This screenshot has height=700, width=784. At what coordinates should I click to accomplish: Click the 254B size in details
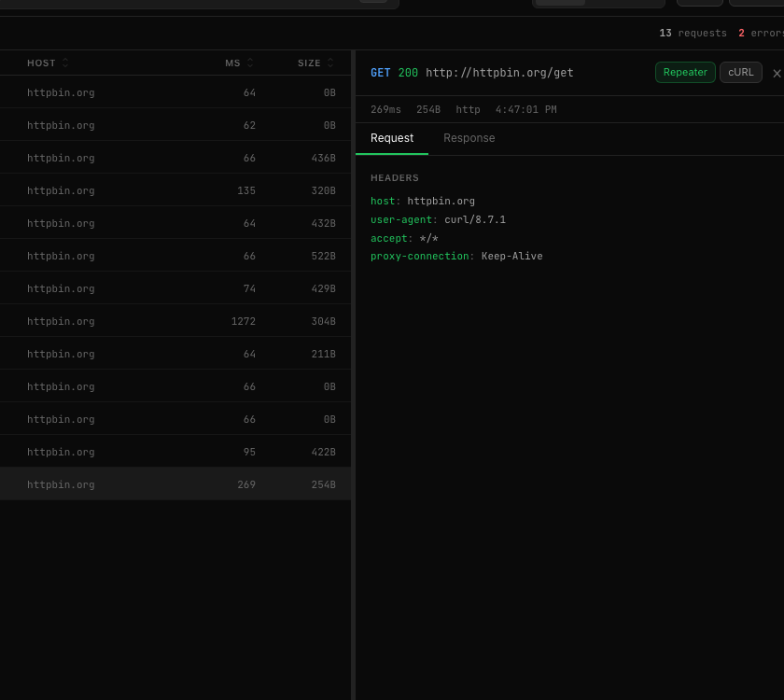point(428,109)
